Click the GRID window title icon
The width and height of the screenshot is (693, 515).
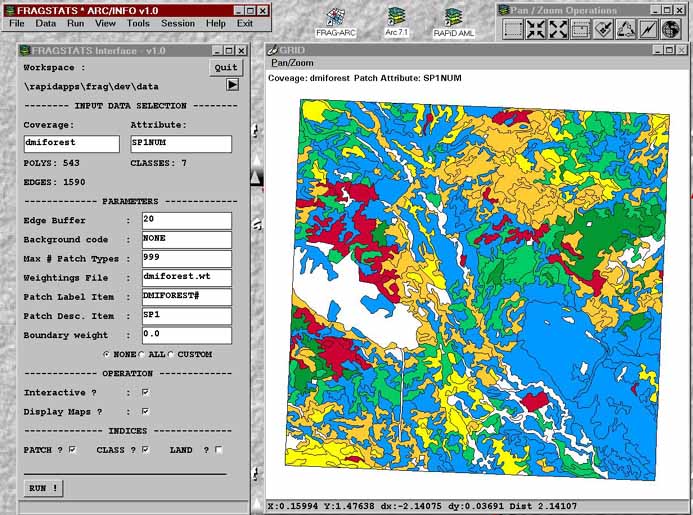coord(273,50)
